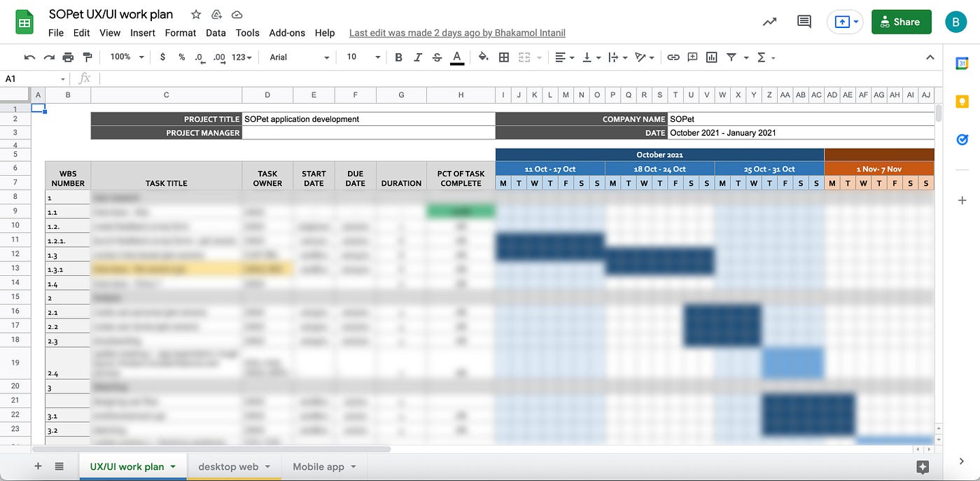
Task: Open the Arial font dropdown
Action: coord(299,57)
